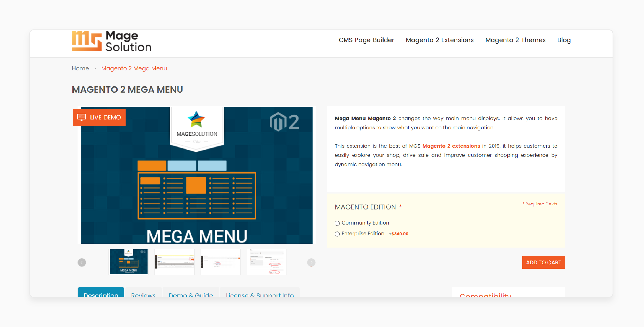Select the Enterprise Edition radio button
This screenshot has width=644, height=327.
tap(337, 233)
